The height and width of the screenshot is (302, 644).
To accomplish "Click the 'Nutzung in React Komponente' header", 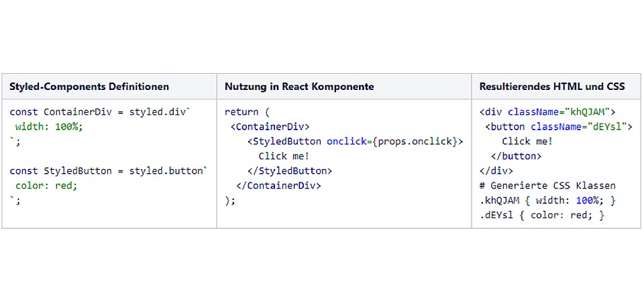I will click(x=299, y=87).
